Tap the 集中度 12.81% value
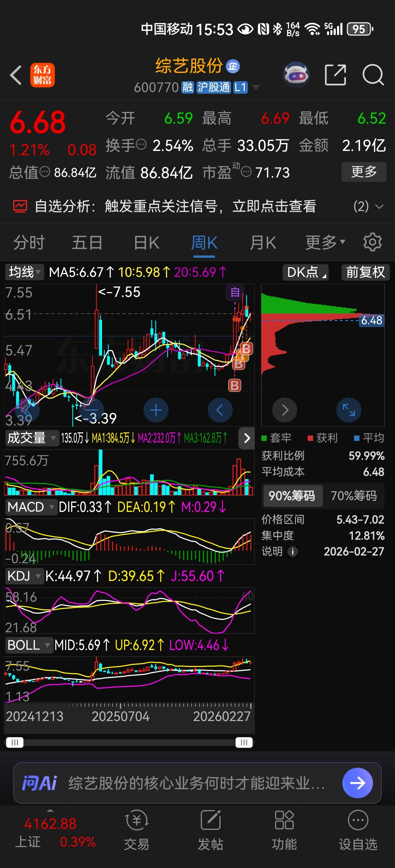 click(x=366, y=535)
